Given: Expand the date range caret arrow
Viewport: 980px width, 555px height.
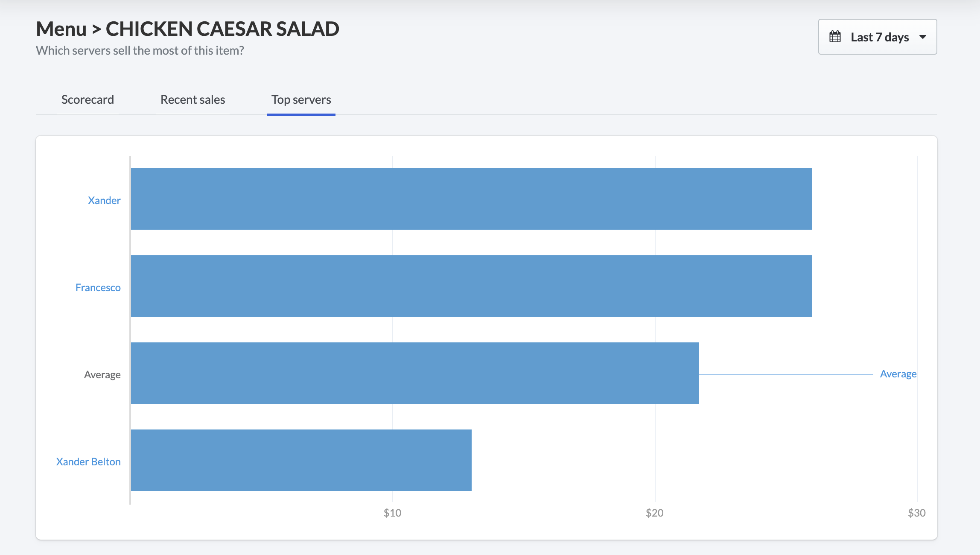Looking at the screenshot, I should point(923,37).
